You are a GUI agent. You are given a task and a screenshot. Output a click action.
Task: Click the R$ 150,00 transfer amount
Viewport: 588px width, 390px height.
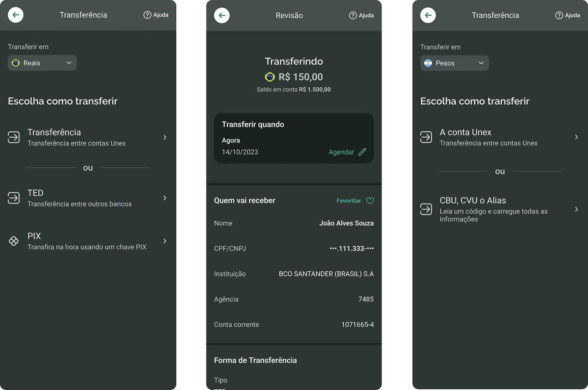300,77
